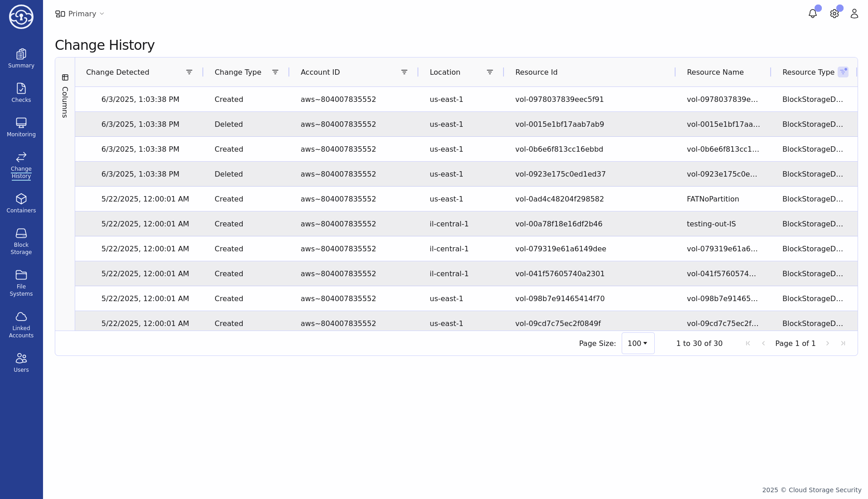Filter the Change Detected column

(189, 72)
